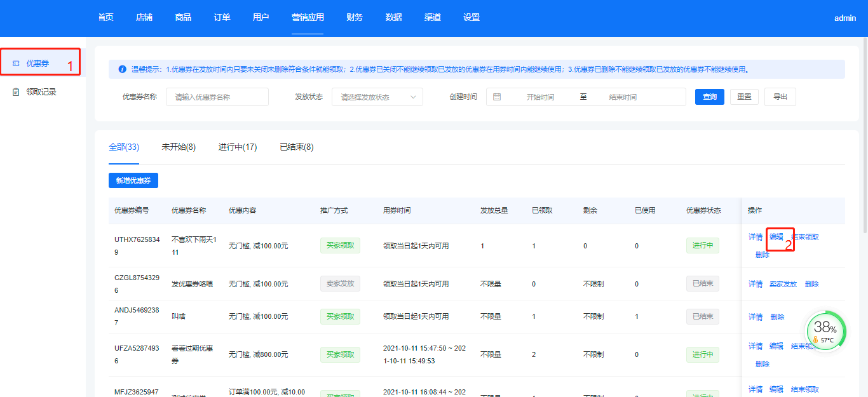Click the 38% temperature widget
Image resolution: width=868 pixels, height=397 pixels.
[x=826, y=331]
